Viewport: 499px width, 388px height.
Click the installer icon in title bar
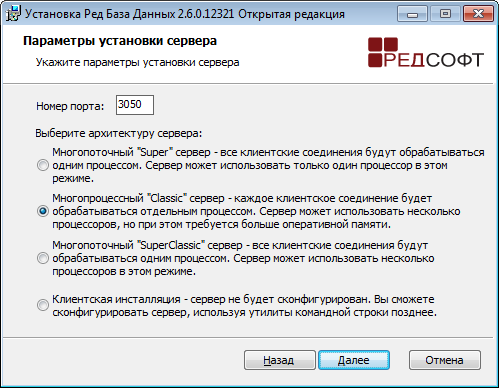point(14,14)
